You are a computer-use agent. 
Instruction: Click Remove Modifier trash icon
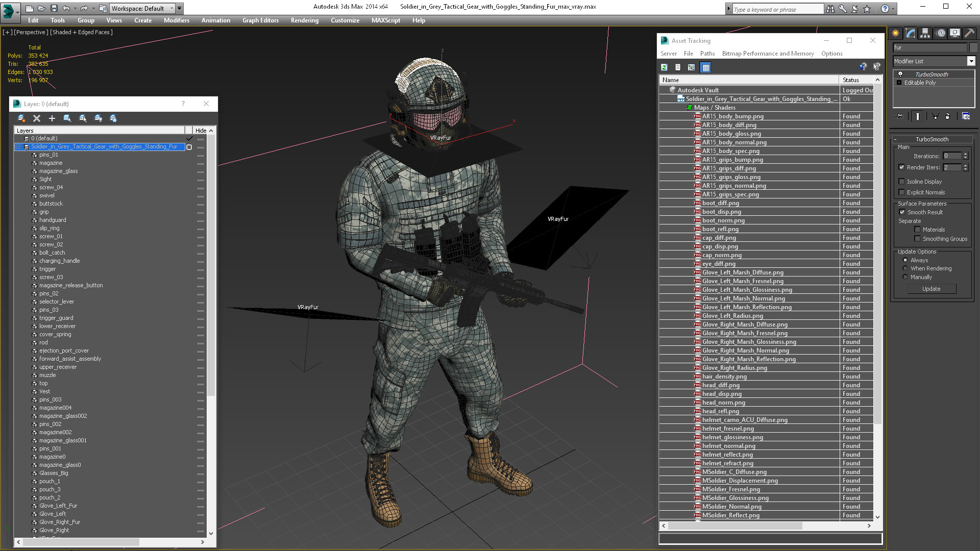[x=948, y=116]
